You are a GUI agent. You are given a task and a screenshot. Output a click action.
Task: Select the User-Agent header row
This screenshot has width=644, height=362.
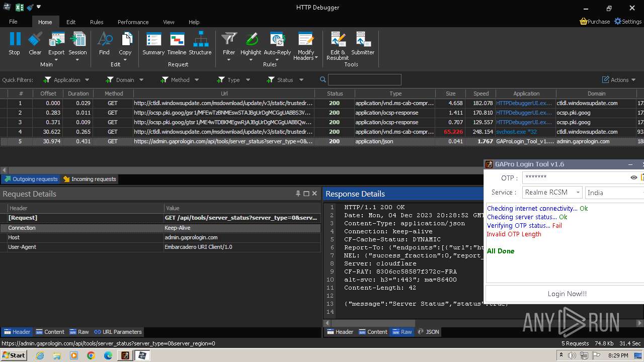(160, 247)
